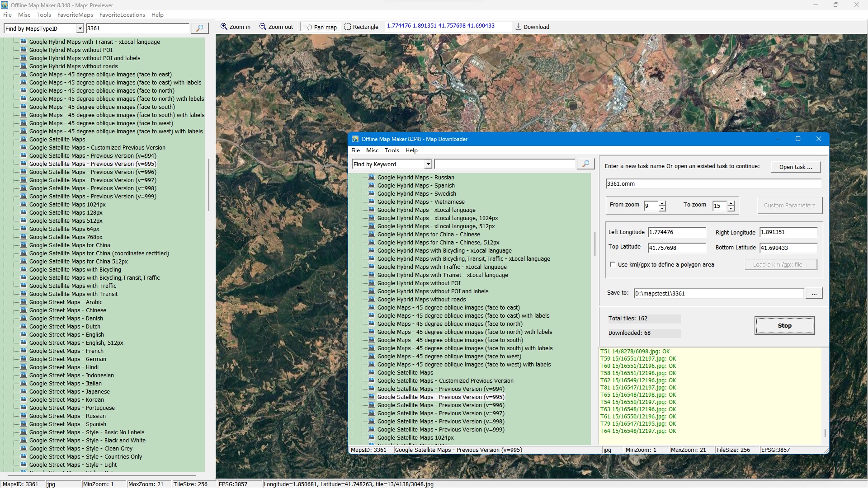This screenshot has height=488, width=868.
Task: Click the Open task ... button
Action: coord(795,167)
